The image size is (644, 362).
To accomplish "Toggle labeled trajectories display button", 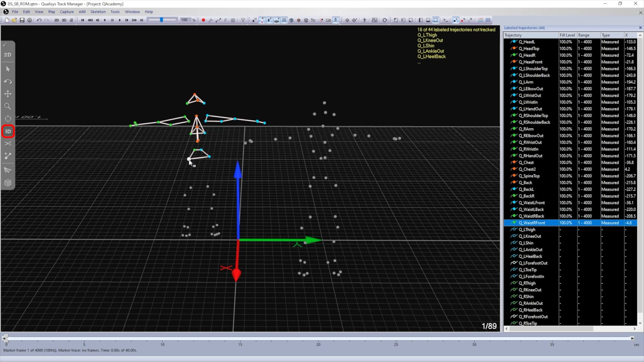I will point(455,20).
